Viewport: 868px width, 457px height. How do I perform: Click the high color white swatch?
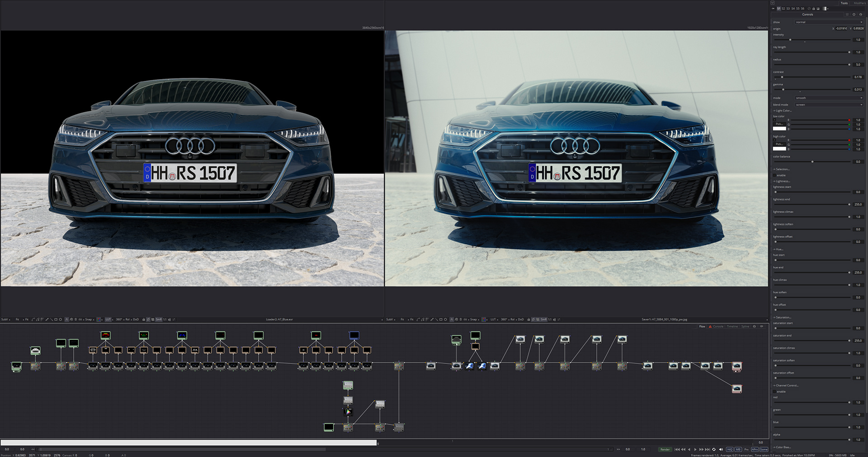[x=779, y=149]
